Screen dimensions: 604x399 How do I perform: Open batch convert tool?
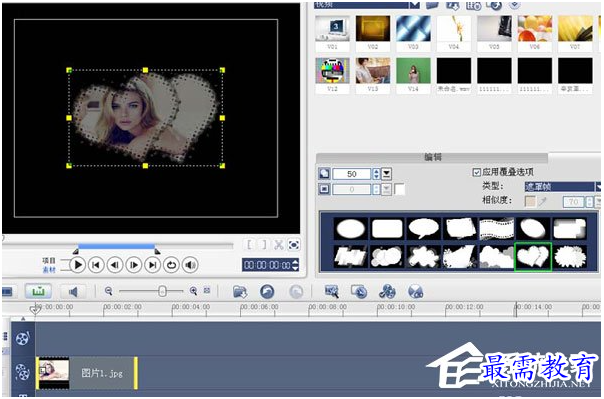tap(359, 292)
